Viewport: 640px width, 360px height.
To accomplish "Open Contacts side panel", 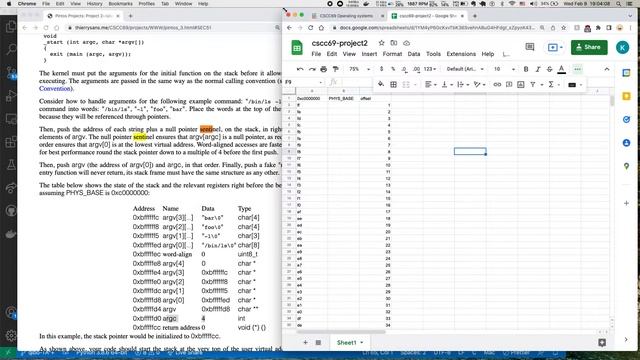I will 627,143.
